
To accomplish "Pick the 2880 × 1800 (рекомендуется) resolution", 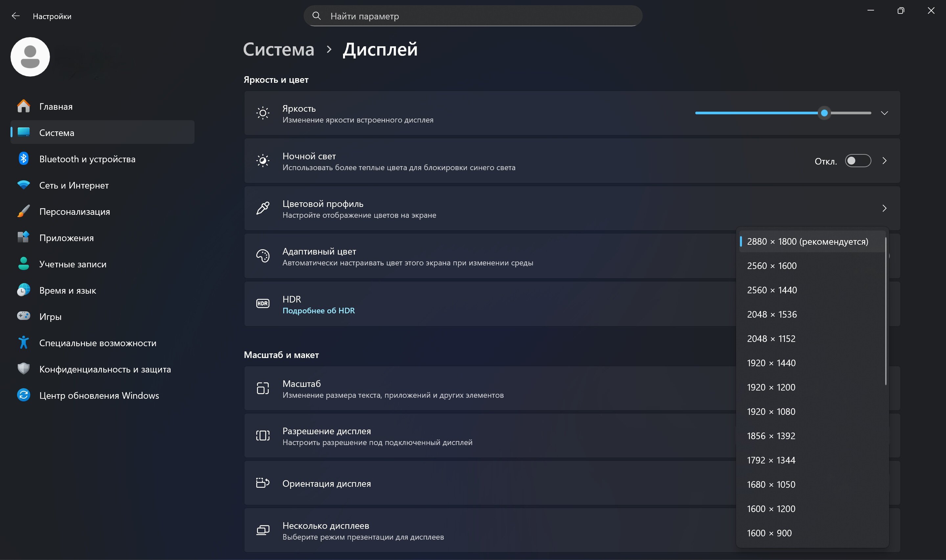I will [807, 241].
